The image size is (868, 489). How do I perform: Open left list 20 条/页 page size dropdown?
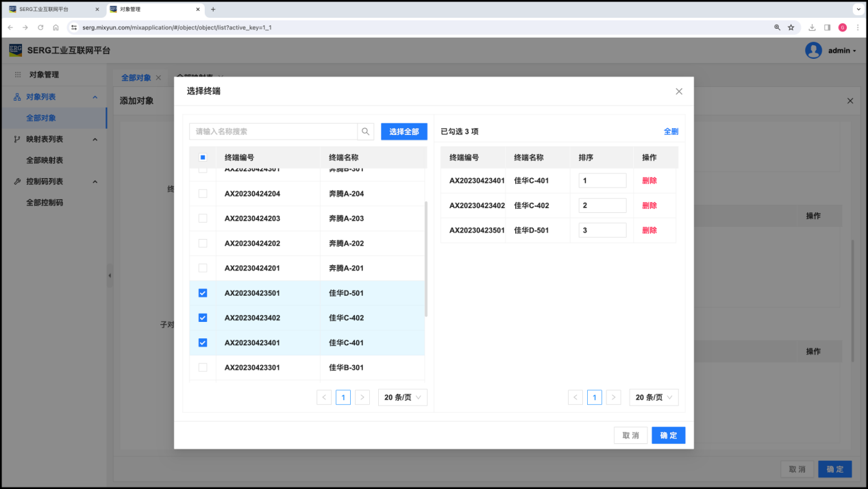pos(403,397)
